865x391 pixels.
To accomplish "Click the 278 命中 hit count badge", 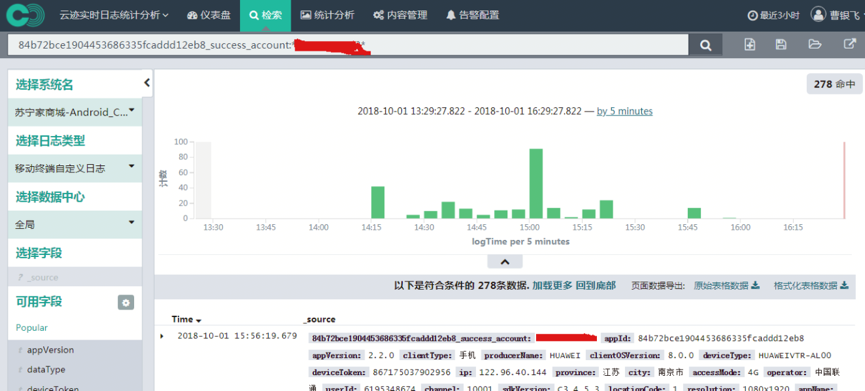I will [x=834, y=84].
